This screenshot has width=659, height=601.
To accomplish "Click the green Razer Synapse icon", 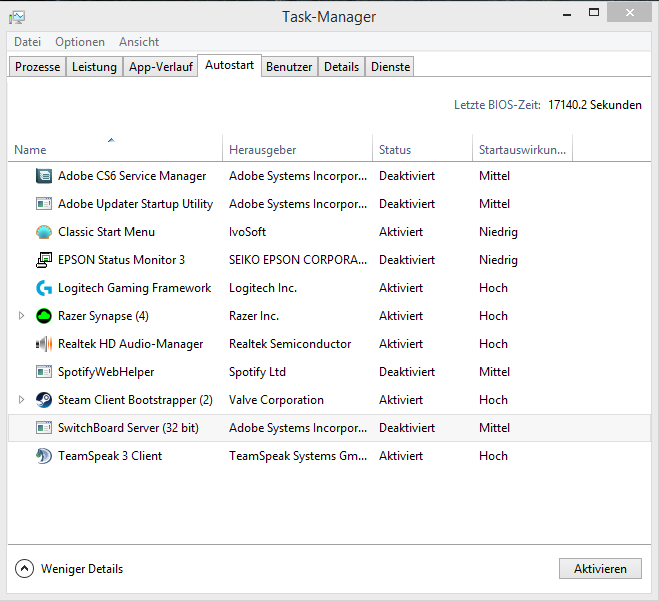I will [44, 316].
